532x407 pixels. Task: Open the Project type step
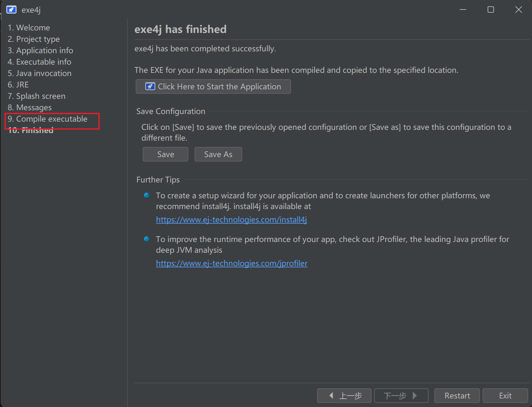click(x=34, y=39)
